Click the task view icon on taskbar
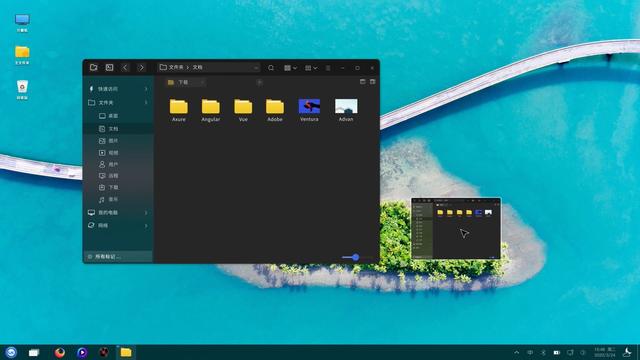This screenshot has height=360, width=640. (34, 352)
